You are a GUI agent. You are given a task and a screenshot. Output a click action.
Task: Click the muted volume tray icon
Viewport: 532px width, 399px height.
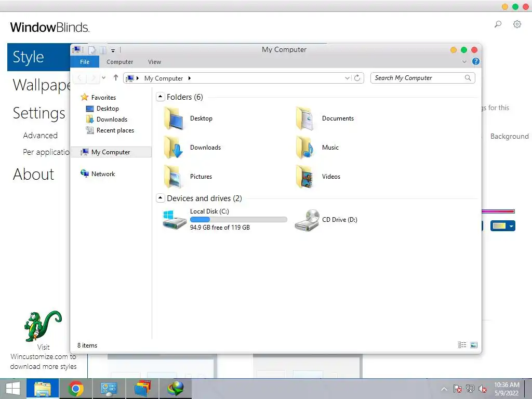[x=482, y=389]
